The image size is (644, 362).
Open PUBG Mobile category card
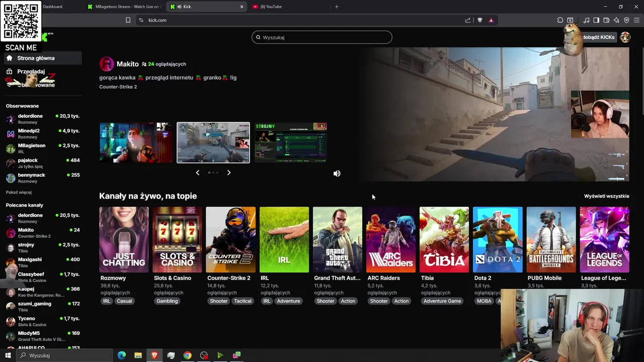(x=551, y=239)
